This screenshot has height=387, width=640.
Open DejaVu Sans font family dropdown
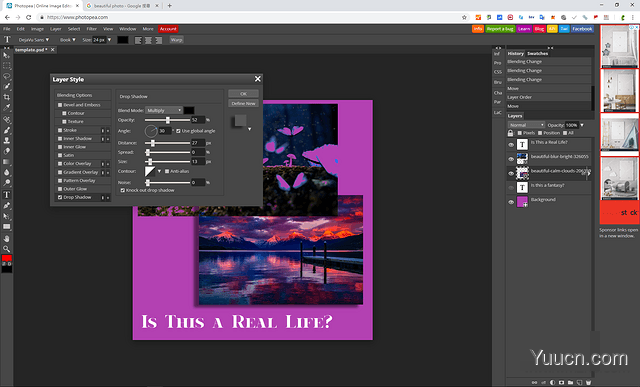34,40
